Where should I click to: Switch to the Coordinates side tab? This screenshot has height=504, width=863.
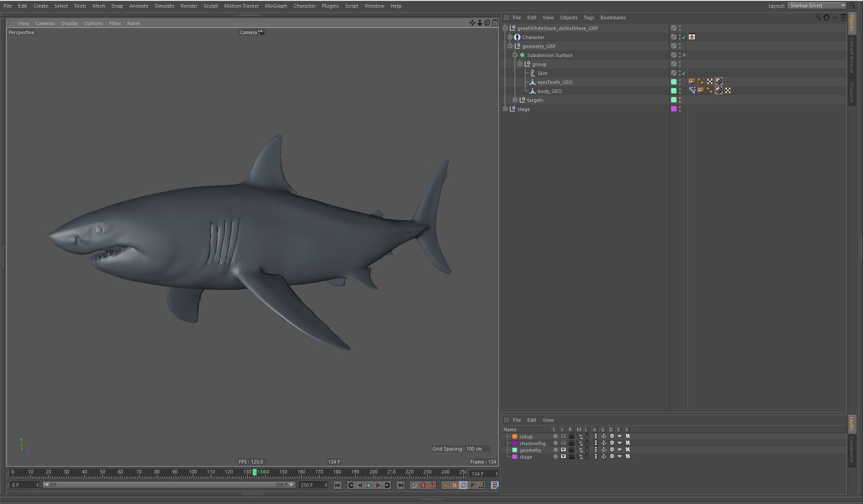tap(851, 449)
